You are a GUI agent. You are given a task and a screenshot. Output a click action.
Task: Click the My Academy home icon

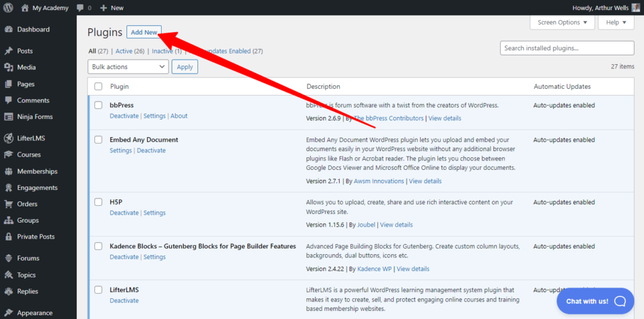(25, 8)
